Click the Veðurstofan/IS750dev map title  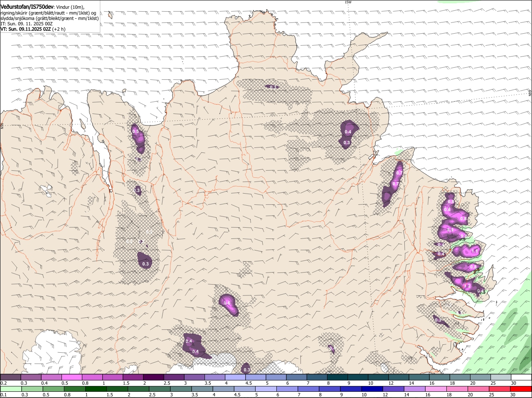pyautogui.click(x=27, y=7)
